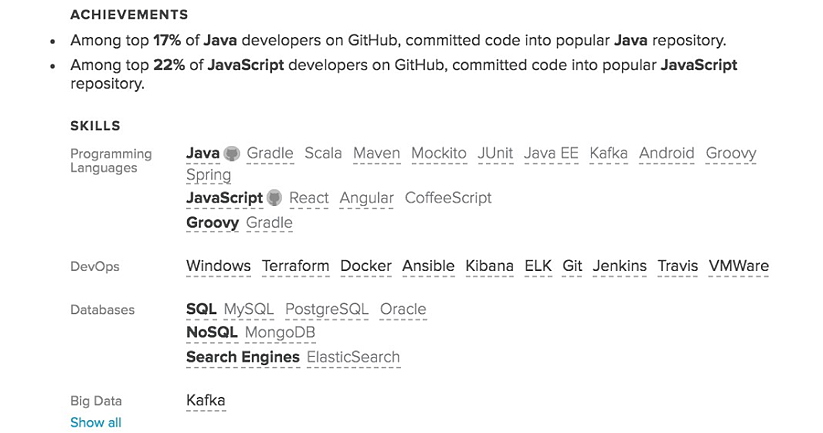Open the Ansible skill link
The height and width of the screenshot is (433, 823).
pyautogui.click(x=428, y=266)
